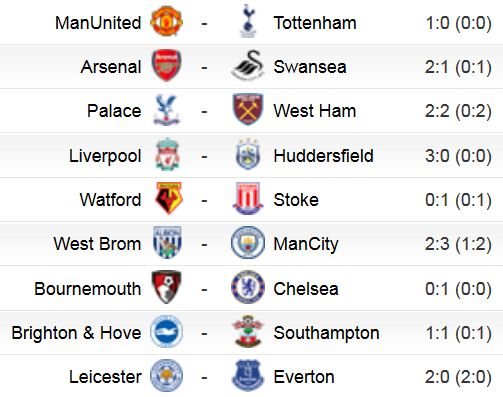Image resolution: width=503 pixels, height=397 pixels.
Task: Click the Swansea swan logo
Action: 248,65
